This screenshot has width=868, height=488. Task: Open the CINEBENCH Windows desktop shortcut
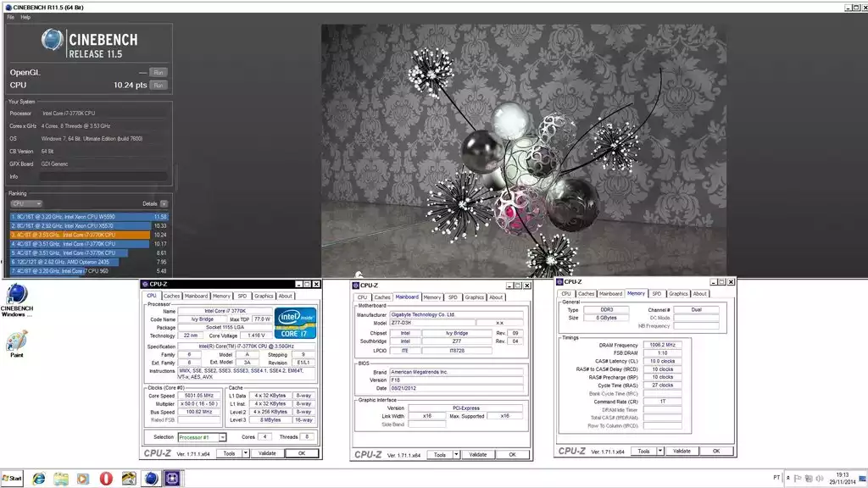[x=17, y=301]
